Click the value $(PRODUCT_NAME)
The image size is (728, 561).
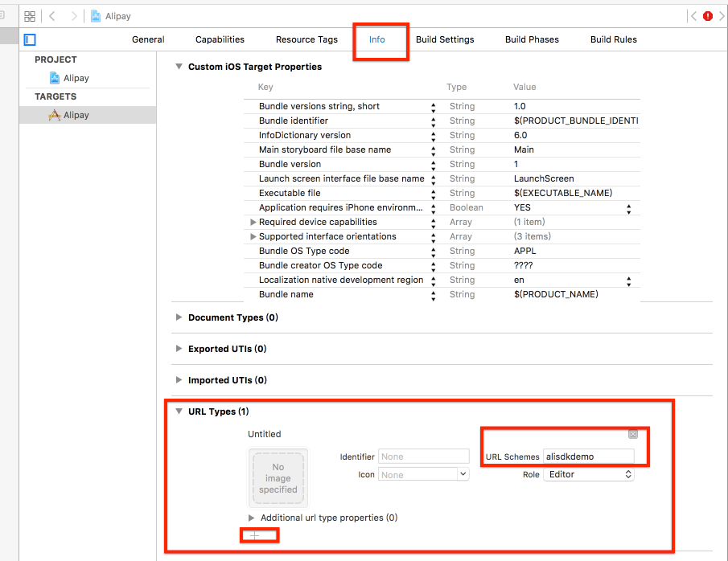(x=556, y=294)
